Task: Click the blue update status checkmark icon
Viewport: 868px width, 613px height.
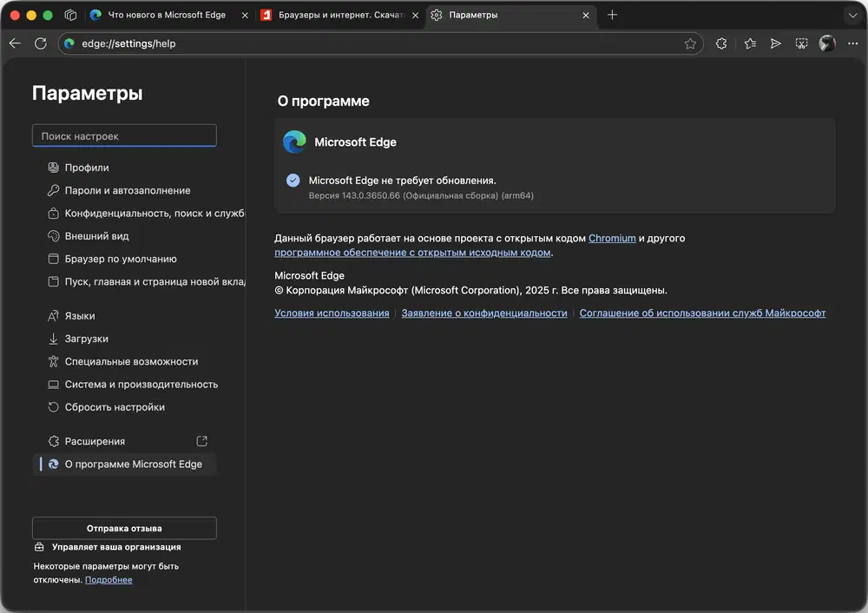Action: point(293,180)
